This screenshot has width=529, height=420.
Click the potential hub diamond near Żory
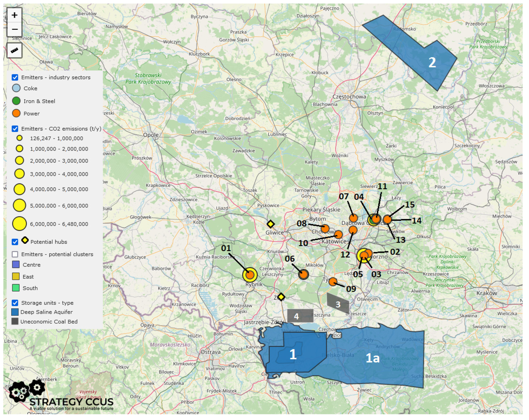click(281, 297)
